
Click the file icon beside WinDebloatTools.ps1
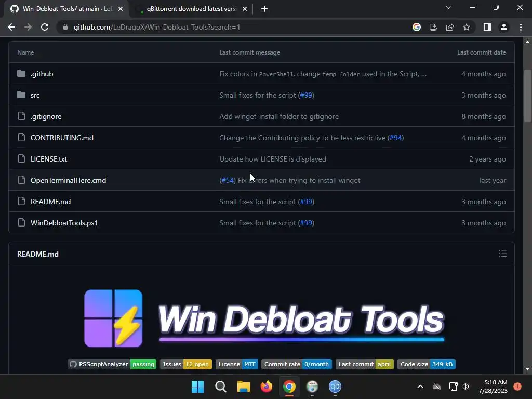[x=21, y=222]
